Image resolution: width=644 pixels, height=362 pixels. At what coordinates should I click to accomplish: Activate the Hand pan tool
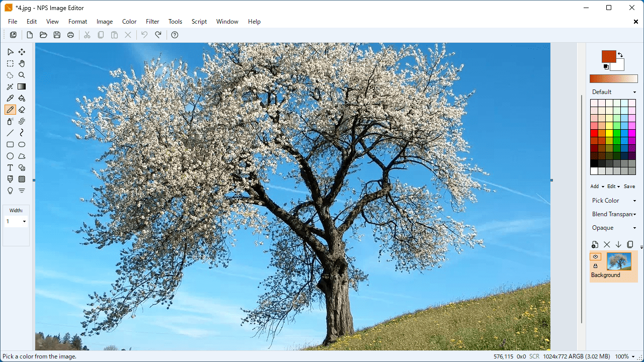(x=22, y=63)
